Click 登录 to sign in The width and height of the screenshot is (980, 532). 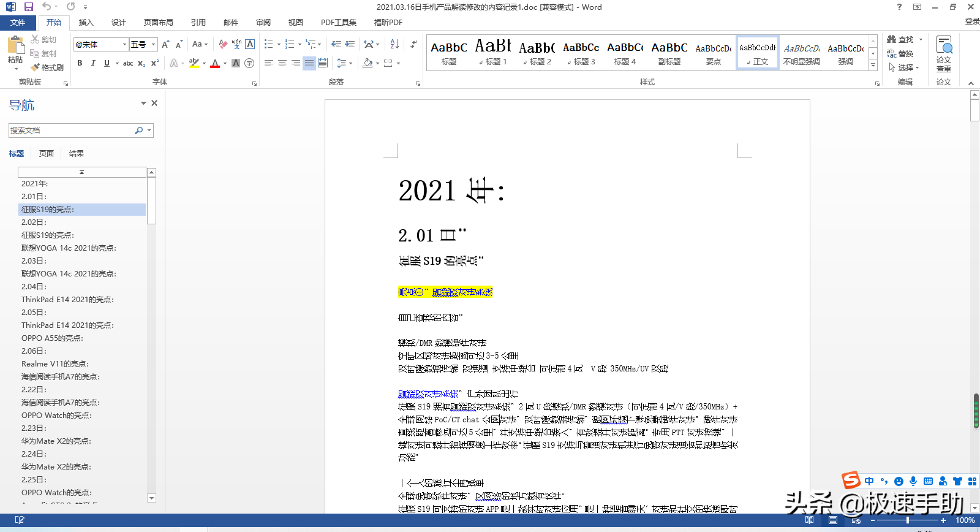click(x=972, y=21)
